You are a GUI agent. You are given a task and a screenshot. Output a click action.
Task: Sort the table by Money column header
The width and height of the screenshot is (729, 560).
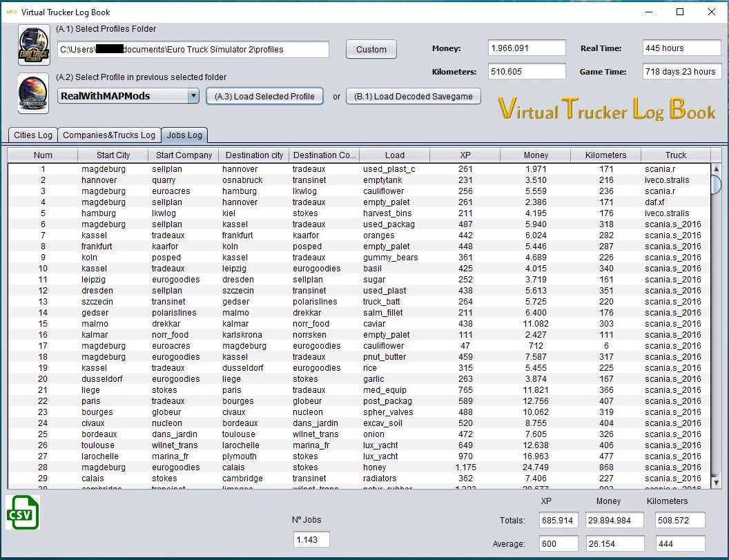536,155
